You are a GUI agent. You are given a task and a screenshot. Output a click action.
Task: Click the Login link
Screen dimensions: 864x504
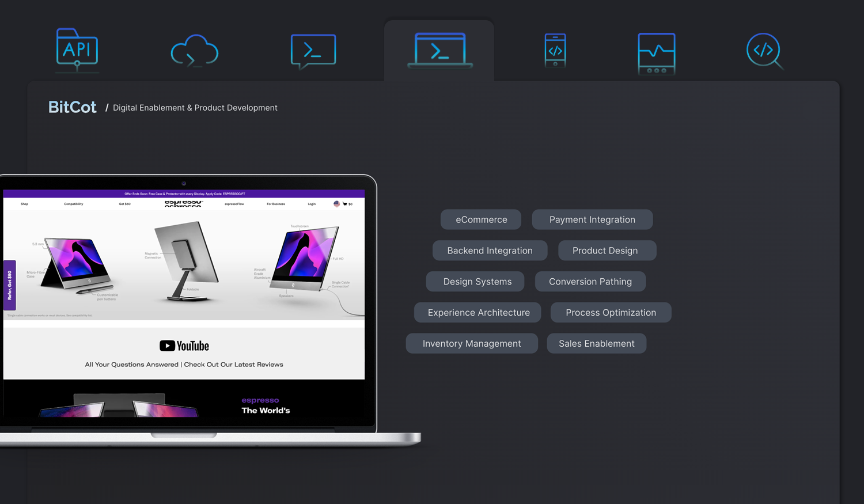pyautogui.click(x=312, y=204)
